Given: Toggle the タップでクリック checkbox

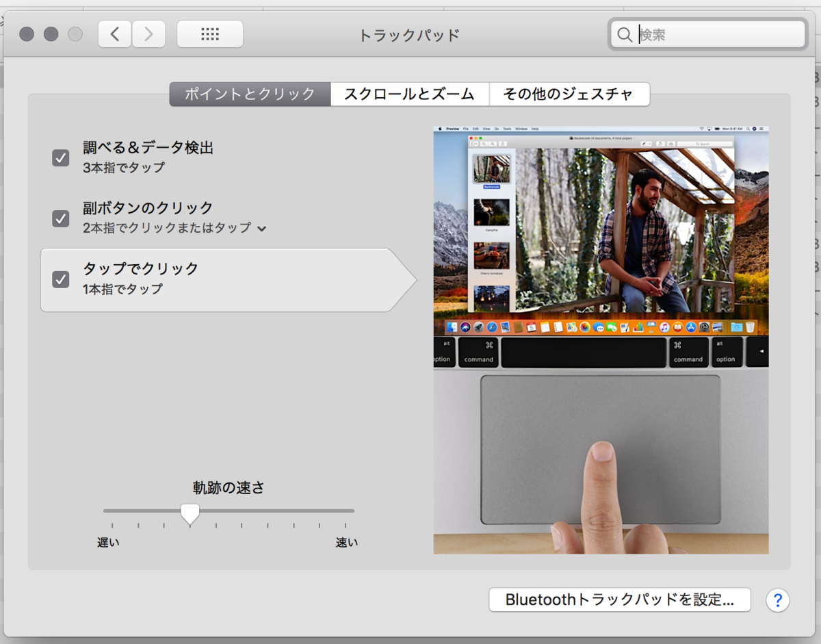Looking at the screenshot, I should point(61,279).
